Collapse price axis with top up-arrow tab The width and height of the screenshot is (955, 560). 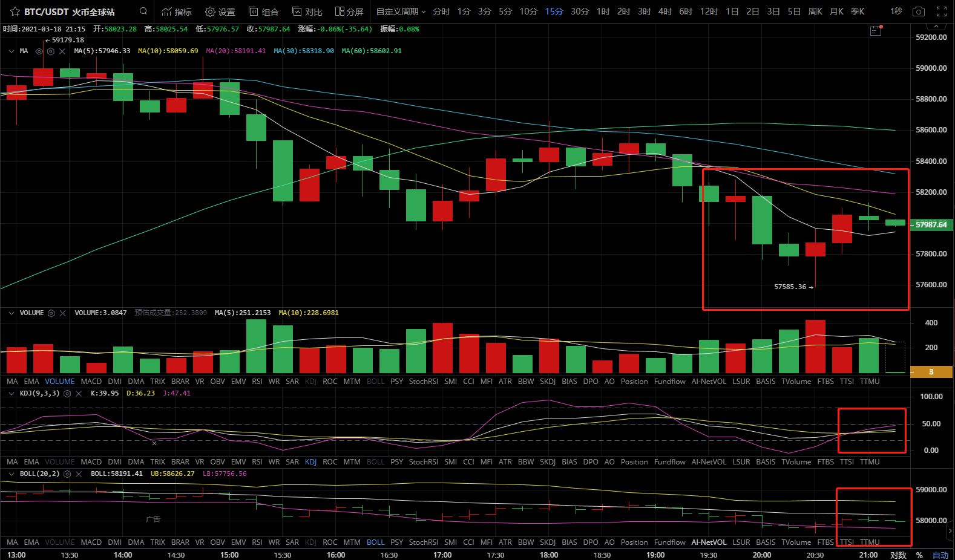936,27
